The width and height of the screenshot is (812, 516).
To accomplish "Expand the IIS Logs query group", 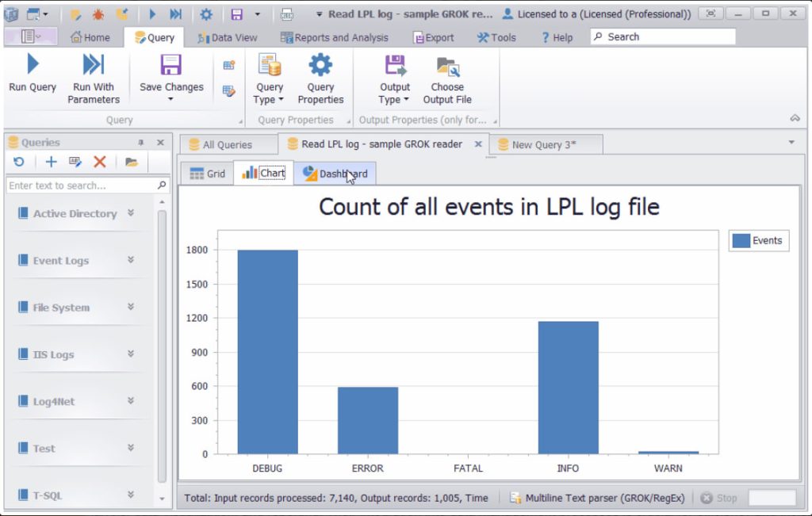I will 131,354.
